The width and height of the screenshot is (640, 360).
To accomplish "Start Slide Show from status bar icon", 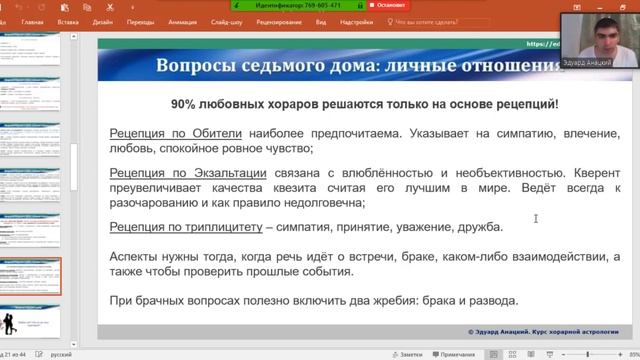I will [x=550, y=355].
